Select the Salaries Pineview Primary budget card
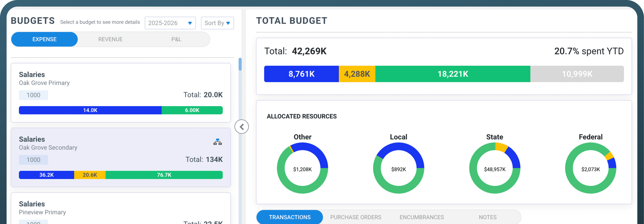644x224 pixels. coord(121,208)
